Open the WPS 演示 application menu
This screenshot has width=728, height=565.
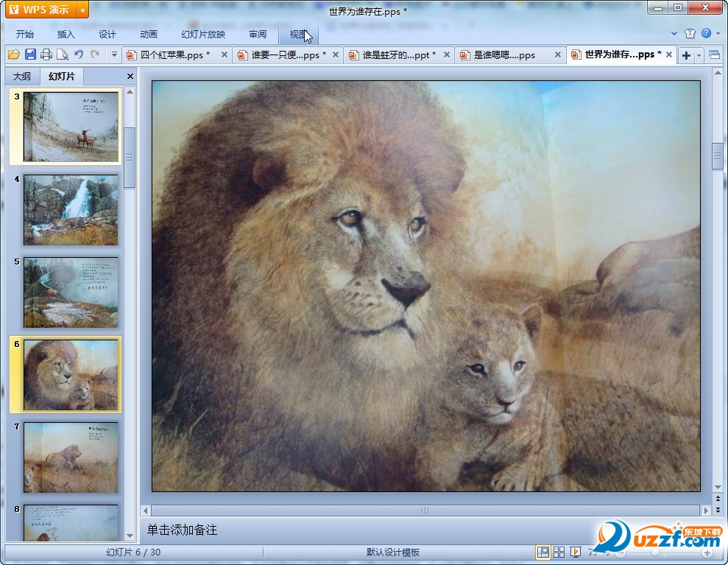pos(41,10)
